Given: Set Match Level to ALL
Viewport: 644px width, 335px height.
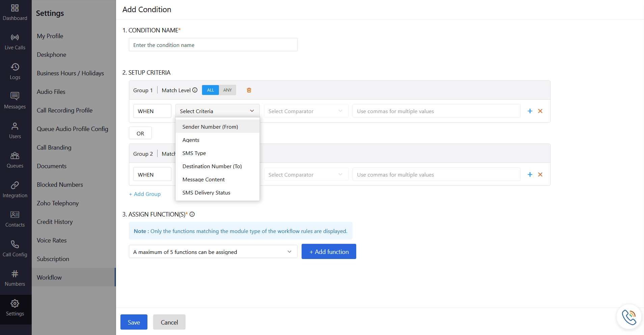Looking at the screenshot, I should point(210,90).
